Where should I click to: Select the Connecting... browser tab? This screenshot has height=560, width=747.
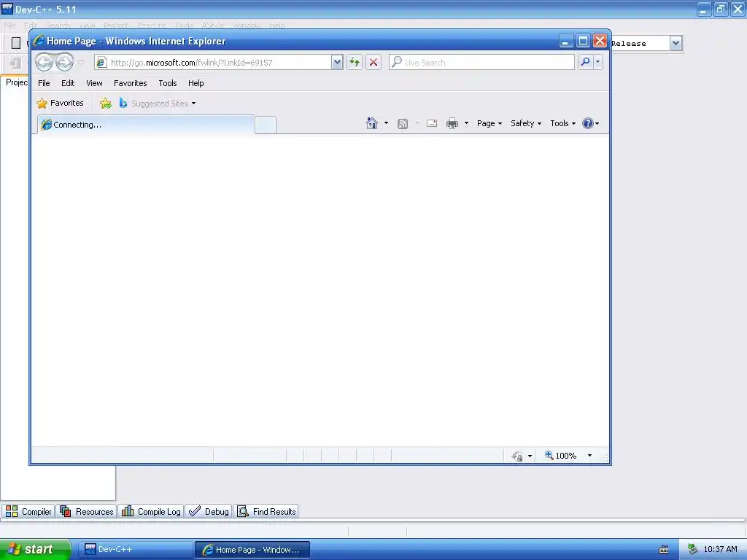pos(146,125)
